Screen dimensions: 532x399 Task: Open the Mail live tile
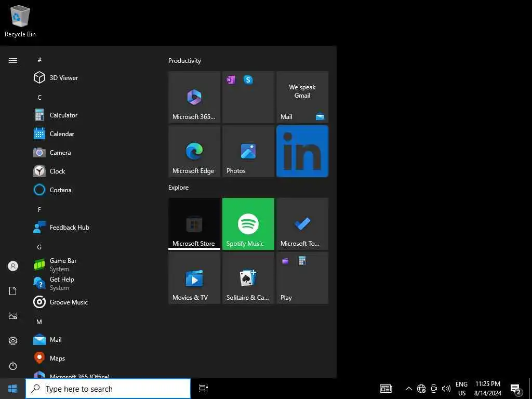302,97
